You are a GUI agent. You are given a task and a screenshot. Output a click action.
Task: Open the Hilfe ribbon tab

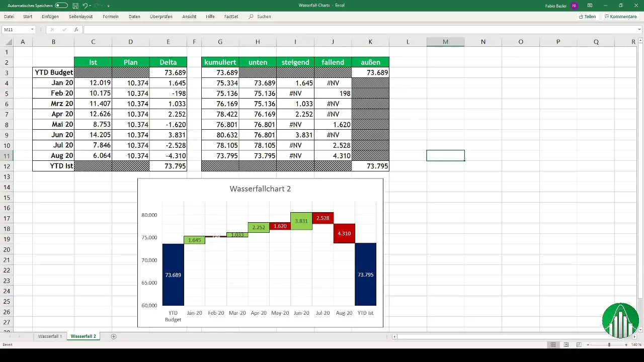click(x=210, y=17)
